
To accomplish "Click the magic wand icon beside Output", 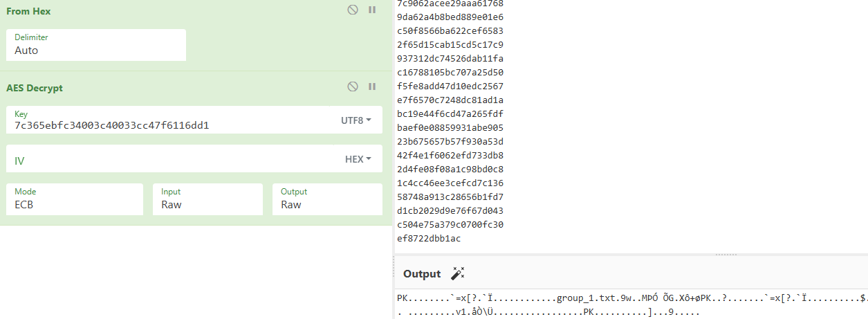I will [x=457, y=273].
